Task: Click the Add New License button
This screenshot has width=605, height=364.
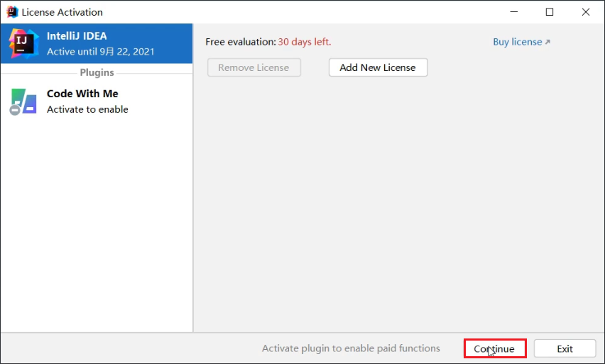Action: (x=378, y=67)
